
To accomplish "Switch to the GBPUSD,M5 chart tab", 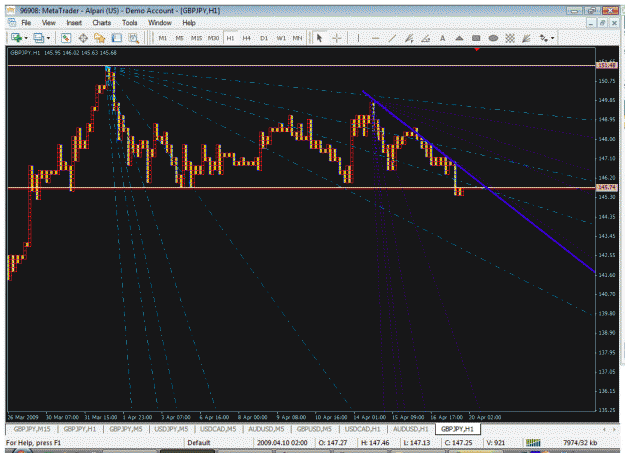I will (x=314, y=429).
